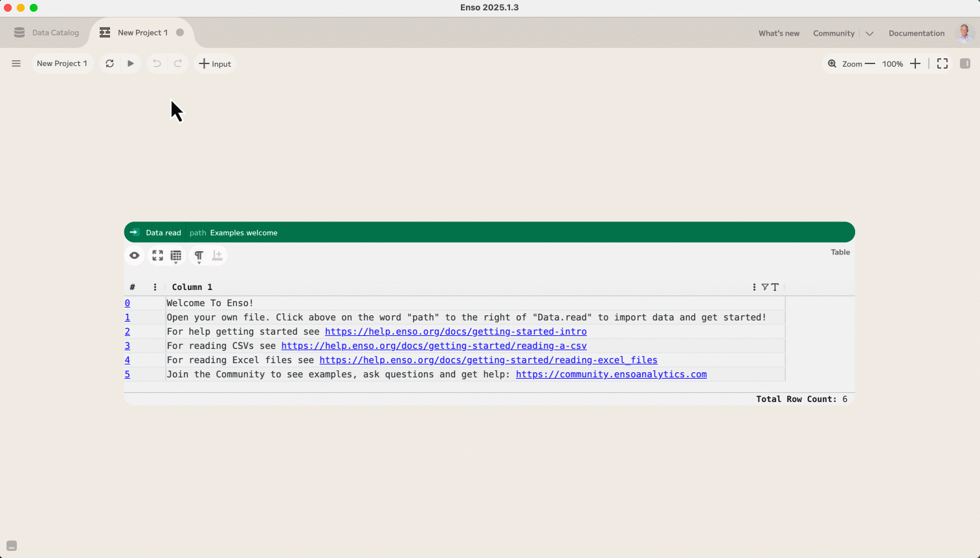Click the refresh execution icon
This screenshot has width=980, height=558.
pyautogui.click(x=110, y=63)
